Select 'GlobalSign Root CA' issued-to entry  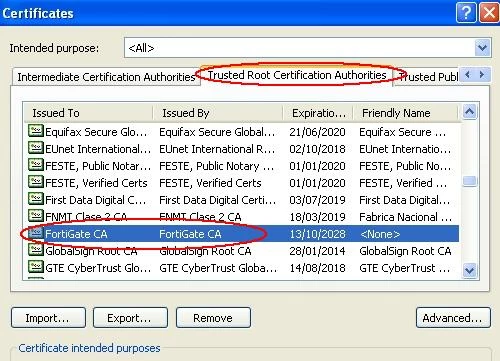pos(91,251)
